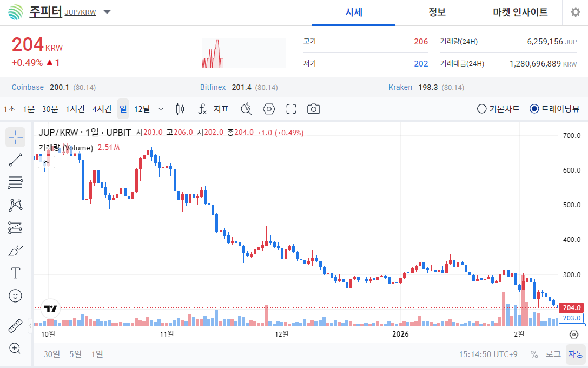
Task: Select the text annotation tool
Action: [x=15, y=273]
